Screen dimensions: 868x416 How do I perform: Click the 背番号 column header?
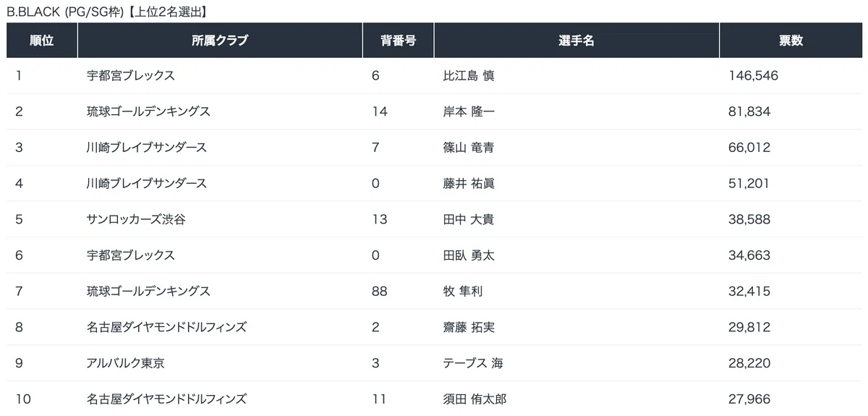(398, 41)
